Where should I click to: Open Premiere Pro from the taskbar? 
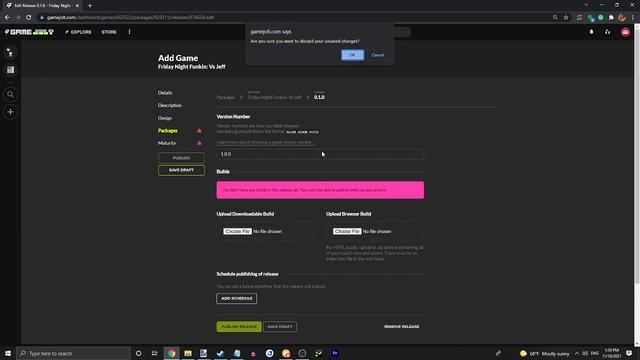pyautogui.click(x=335, y=353)
